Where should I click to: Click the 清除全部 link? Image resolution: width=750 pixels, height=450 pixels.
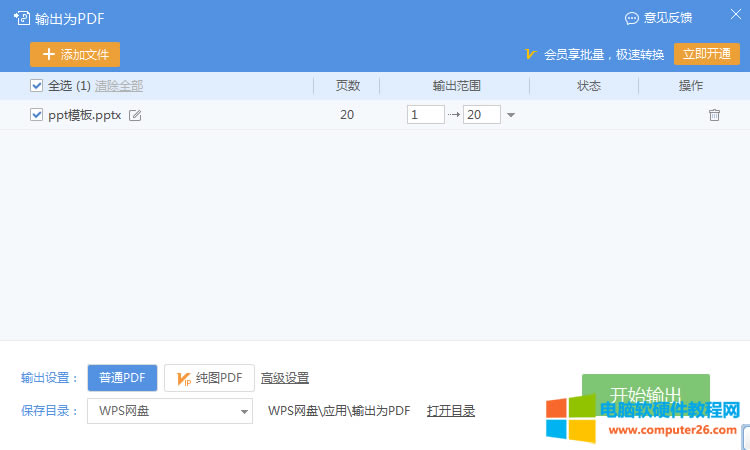pos(119,86)
